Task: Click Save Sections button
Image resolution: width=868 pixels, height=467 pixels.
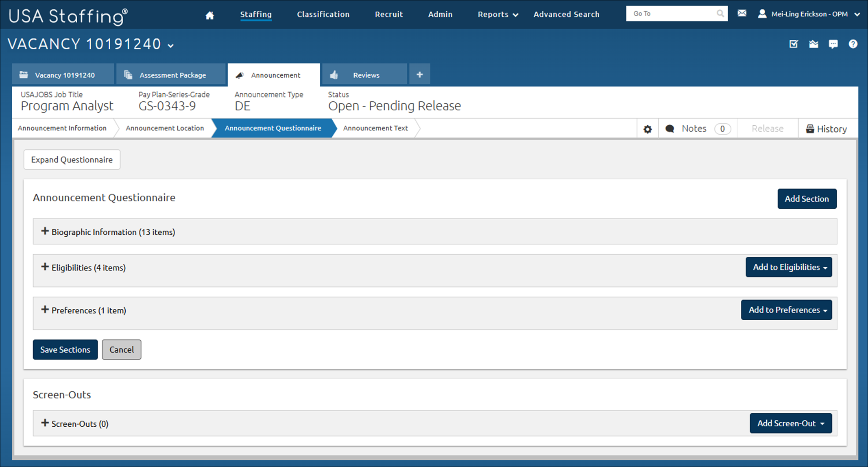Action: (65, 349)
